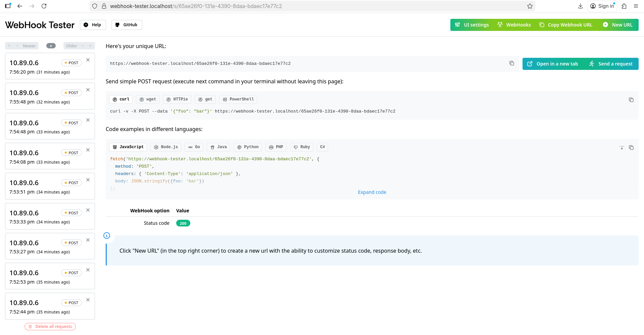The image size is (644, 335).
Task: Click the WebHook Tester title
Action: pyautogui.click(x=40, y=25)
